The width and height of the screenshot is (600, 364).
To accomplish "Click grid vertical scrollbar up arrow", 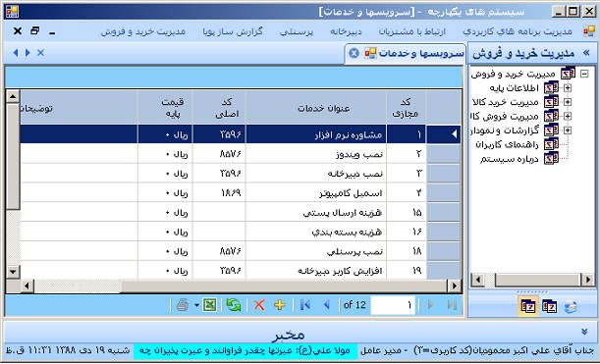I will pyautogui.click(x=13, y=96).
